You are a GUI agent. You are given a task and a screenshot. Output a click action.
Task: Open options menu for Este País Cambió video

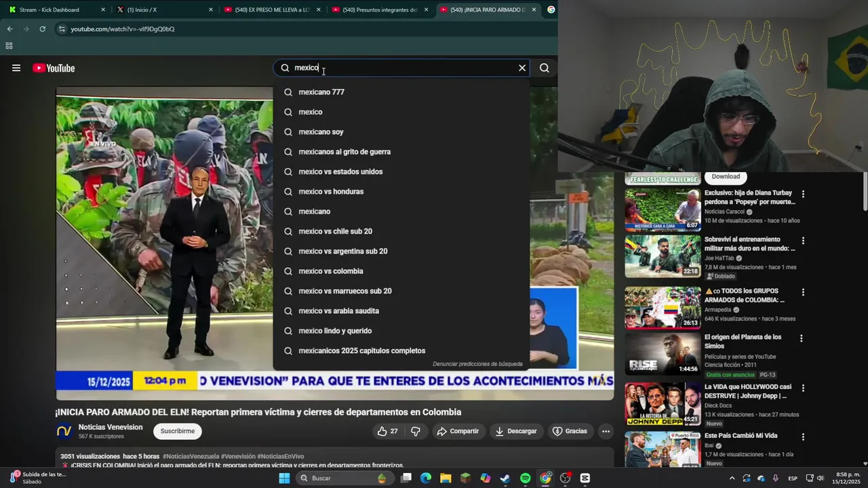[x=803, y=437]
